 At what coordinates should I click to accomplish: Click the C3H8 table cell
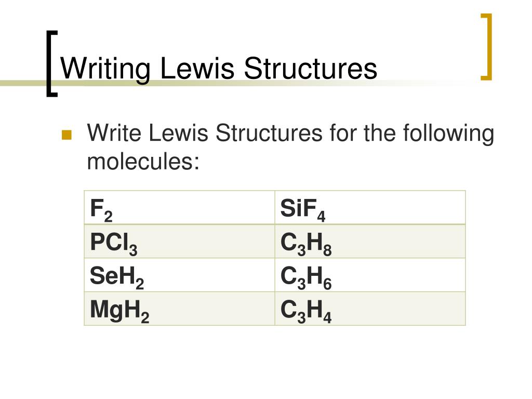click(370, 241)
